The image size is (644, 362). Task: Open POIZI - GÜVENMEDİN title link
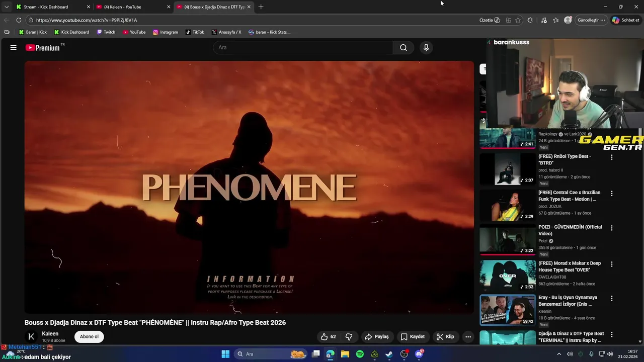pyautogui.click(x=570, y=230)
